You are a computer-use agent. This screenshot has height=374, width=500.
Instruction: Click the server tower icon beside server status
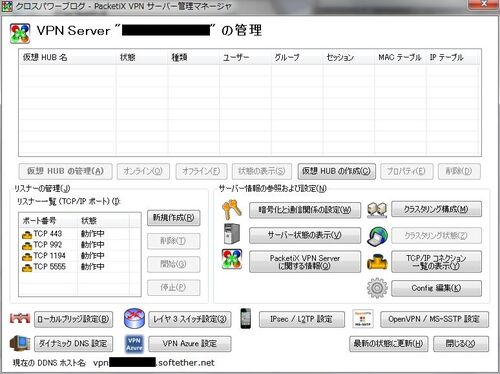(x=232, y=234)
